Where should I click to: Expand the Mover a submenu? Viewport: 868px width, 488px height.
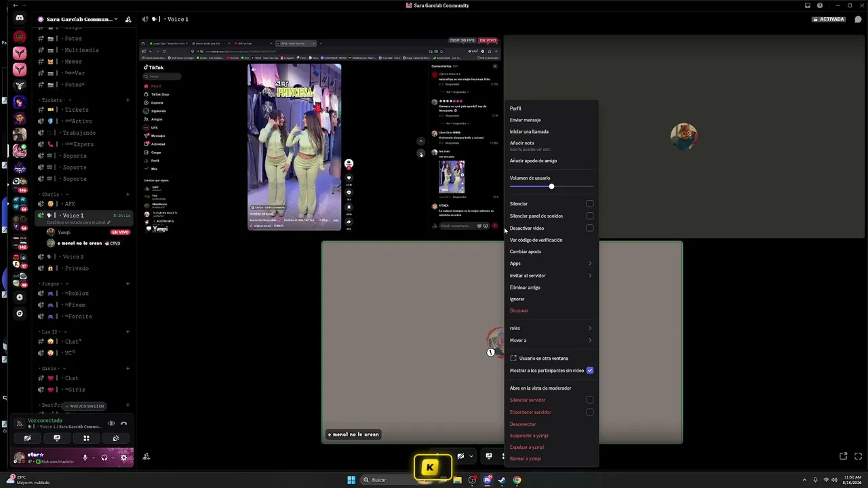(x=551, y=340)
